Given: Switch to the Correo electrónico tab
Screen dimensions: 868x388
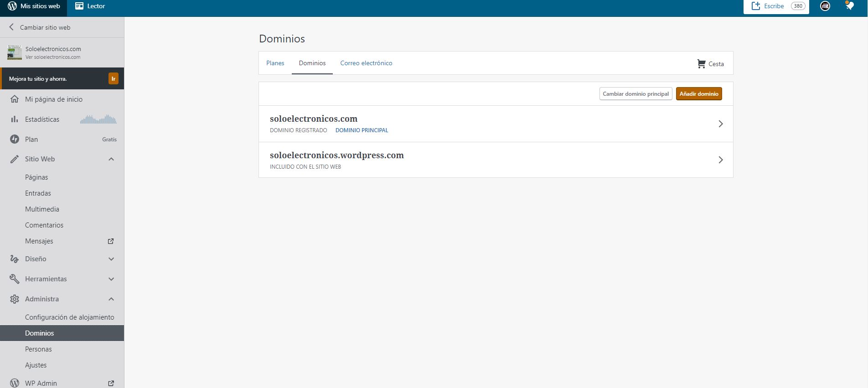Looking at the screenshot, I should point(366,63).
